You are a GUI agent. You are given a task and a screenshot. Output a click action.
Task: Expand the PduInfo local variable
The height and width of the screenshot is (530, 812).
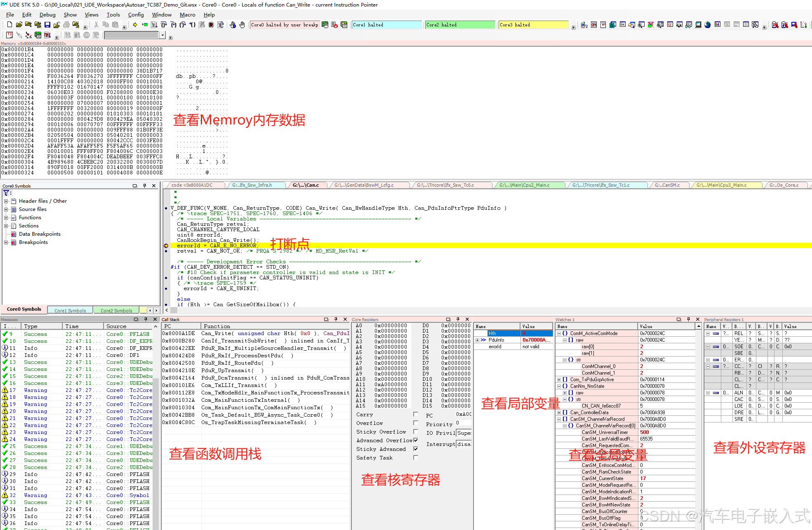(x=478, y=340)
